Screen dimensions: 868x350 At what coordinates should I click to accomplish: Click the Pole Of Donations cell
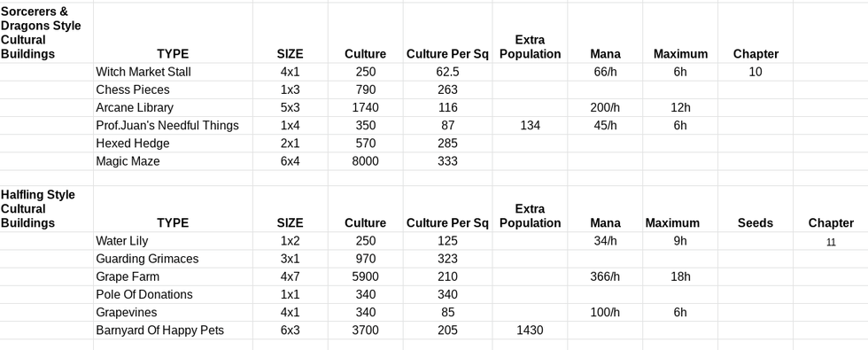click(173, 294)
